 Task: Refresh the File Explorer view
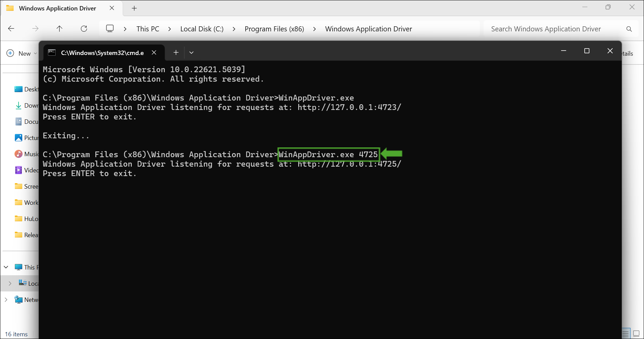pyautogui.click(x=84, y=29)
